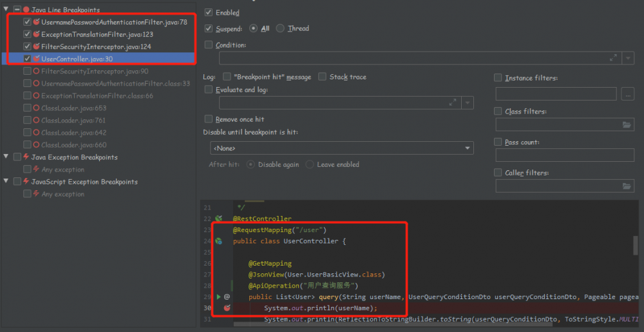Click the run gutter arrow on line 29
The width and height of the screenshot is (644, 332).
click(218, 297)
